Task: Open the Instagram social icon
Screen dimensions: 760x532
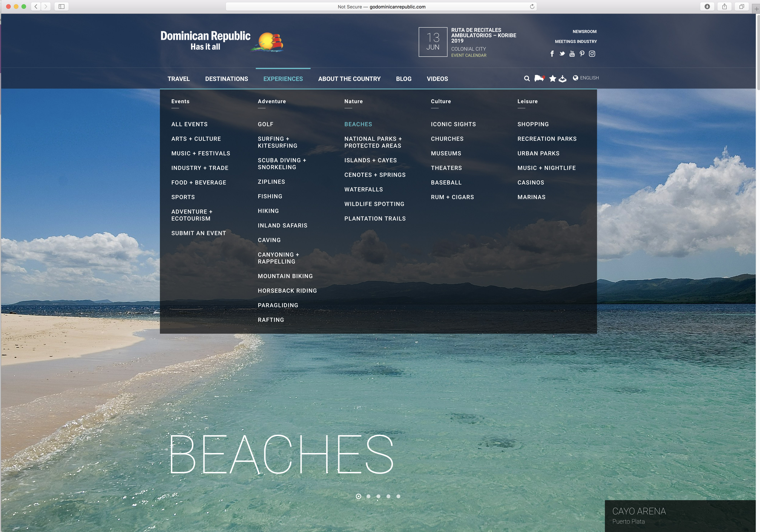Action: pyautogui.click(x=592, y=54)
